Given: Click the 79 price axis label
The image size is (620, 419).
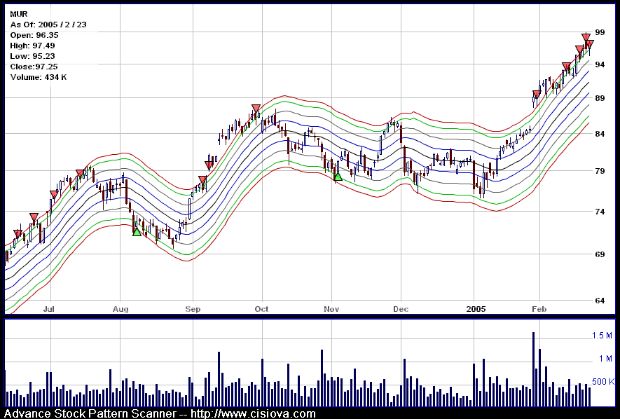Looking at the screenshot, I should tap(600, 171).
